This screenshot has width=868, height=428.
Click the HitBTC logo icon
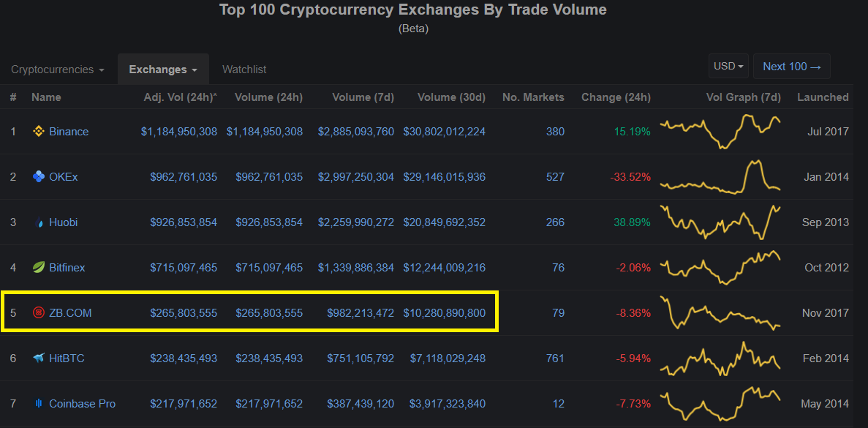(x=38, y=358)
